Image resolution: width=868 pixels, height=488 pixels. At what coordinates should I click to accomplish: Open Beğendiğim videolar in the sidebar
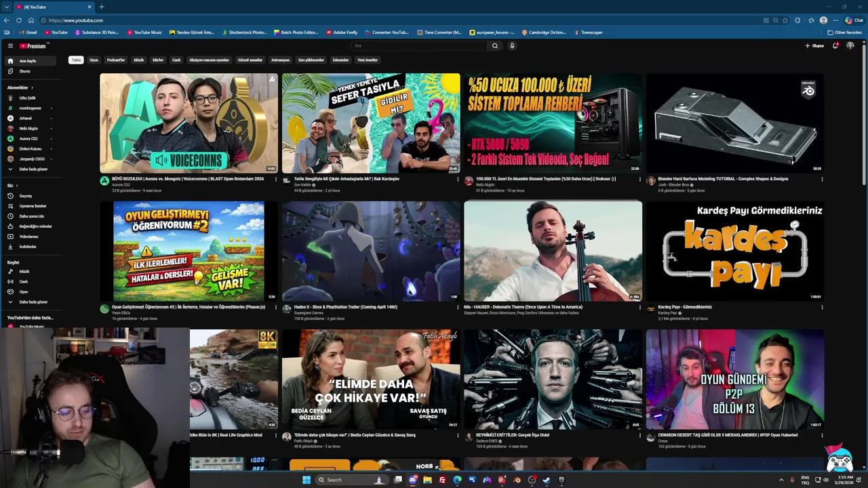32,226
